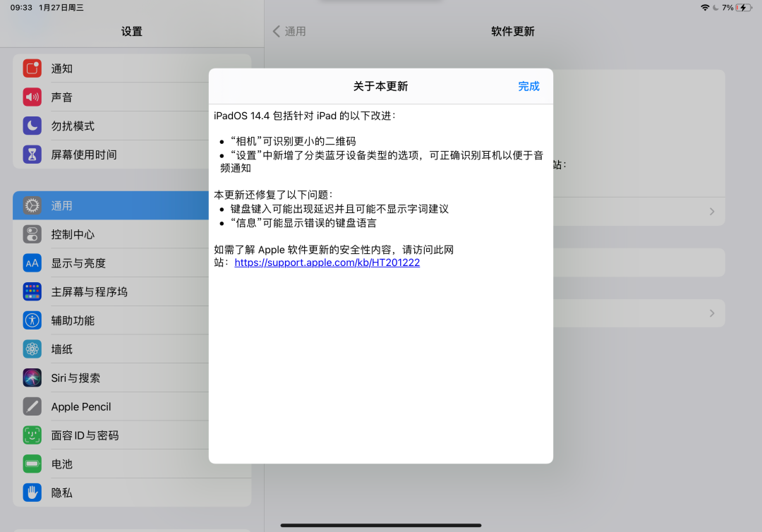Tap the 面容ID与密码 face icon
Viewport: 762px width, 532px height.
point(32,435)
